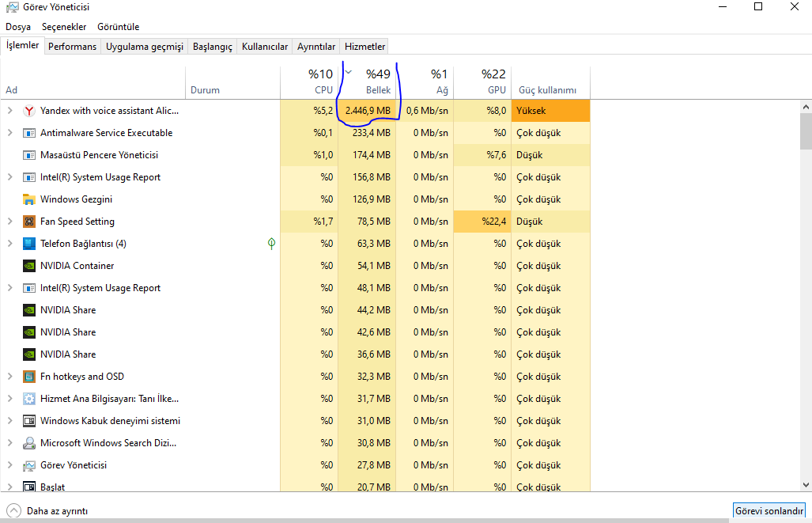This screenshot has height=523, width=812.
Task: Switch to the Hizmetler tab
Action: (364, 47)
